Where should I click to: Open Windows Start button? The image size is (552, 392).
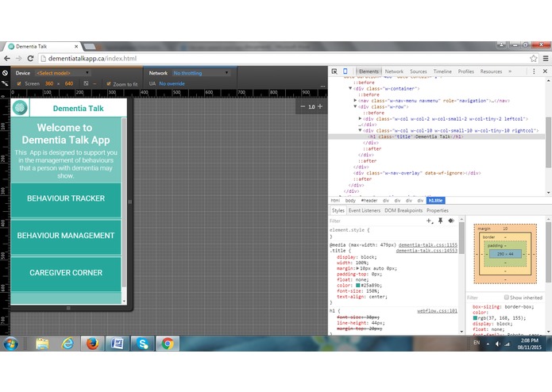click(10, 344)
